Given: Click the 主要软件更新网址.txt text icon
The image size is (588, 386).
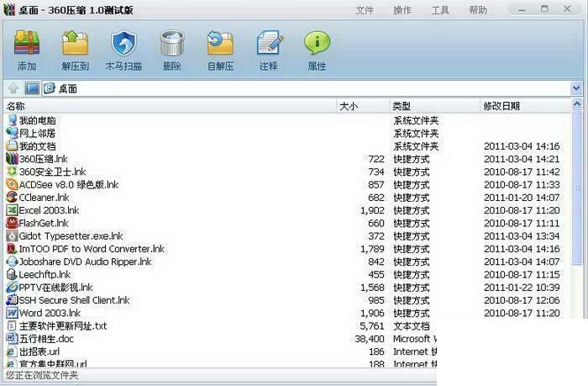Looking at the screenshot, I should point(12,325).
